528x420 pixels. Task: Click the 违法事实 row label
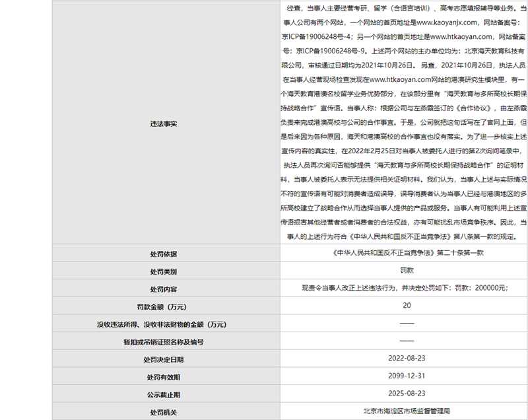[x=163, y=124]
